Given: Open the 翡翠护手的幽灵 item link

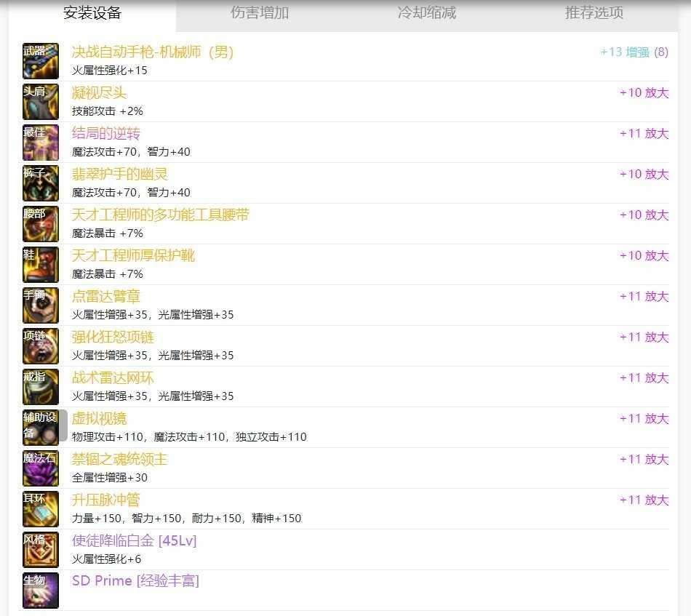Looking at the screenshot, I should [119, 174].
